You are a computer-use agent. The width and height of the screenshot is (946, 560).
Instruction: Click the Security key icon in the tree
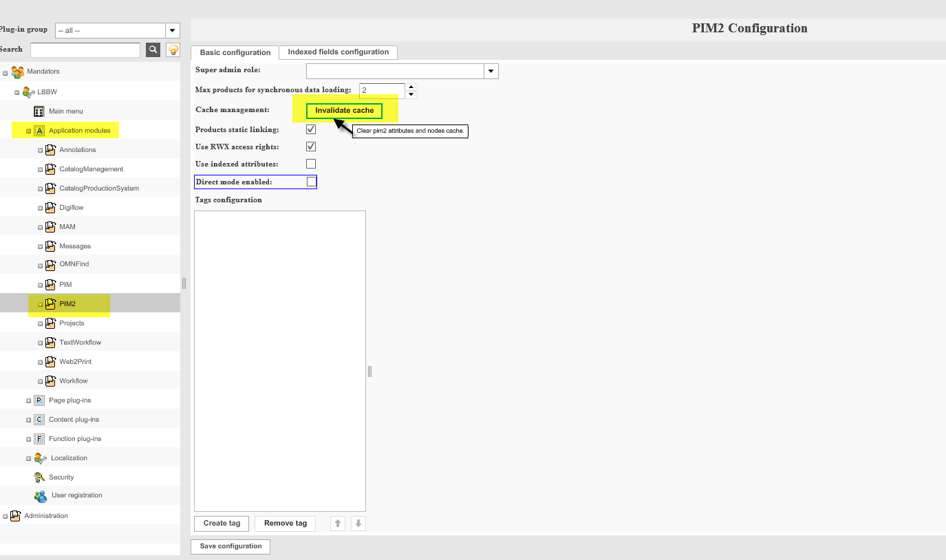point(39,477)
